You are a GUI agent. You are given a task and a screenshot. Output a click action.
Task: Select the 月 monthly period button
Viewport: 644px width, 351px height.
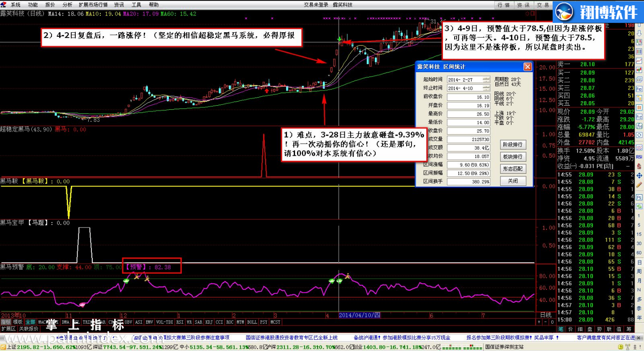point(639,280)
